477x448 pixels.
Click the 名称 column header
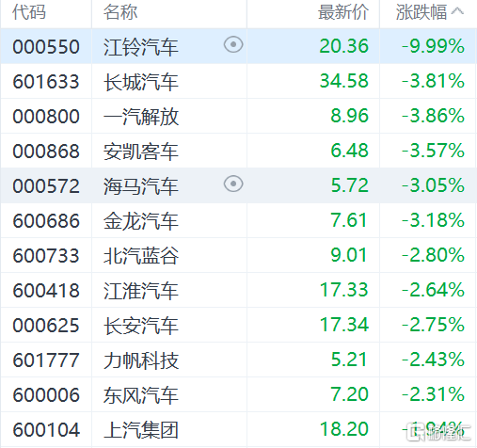pyautogui.click(x=120, y=12)
